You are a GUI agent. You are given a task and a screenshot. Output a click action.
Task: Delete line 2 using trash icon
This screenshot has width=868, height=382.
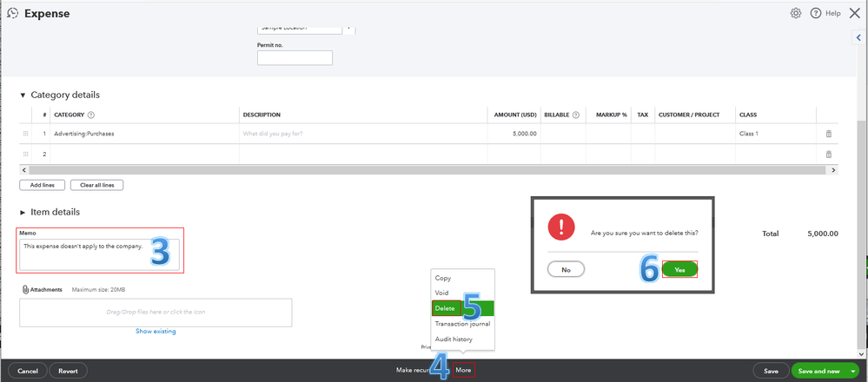point(829,155)
